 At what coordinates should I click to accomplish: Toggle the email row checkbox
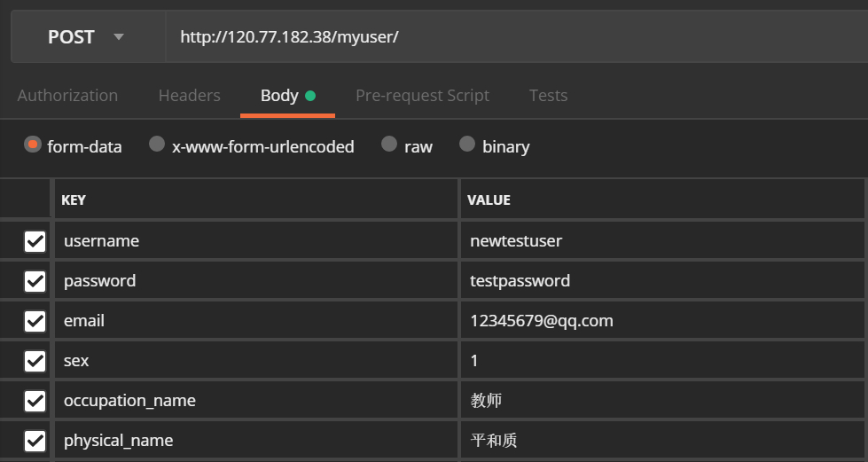35,321
